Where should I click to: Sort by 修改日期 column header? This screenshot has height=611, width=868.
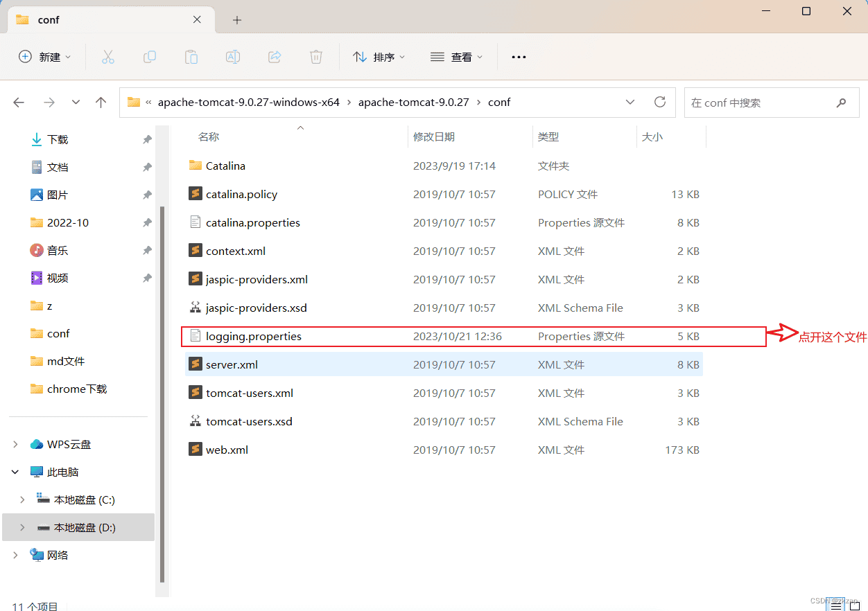(x=434, y=137)
